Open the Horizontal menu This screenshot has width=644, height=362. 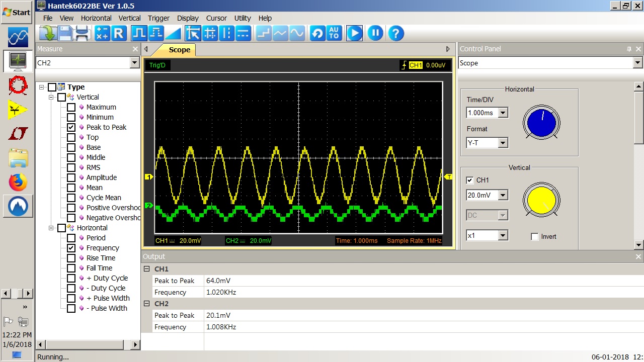pyautogui.click(x=96, y=18)
